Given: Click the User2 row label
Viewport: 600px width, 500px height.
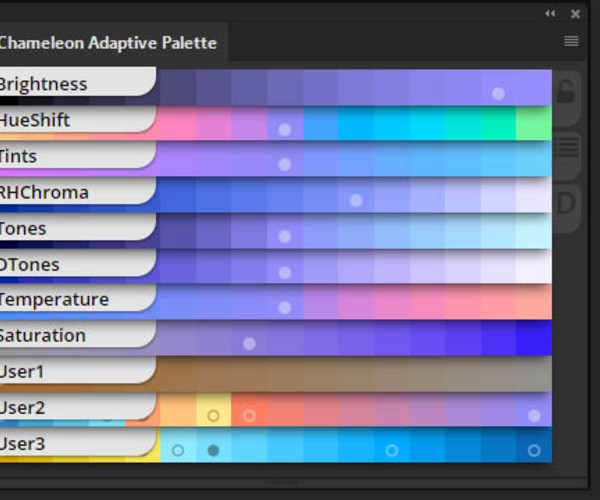Looking at the screenshot, I should [77, 406].
